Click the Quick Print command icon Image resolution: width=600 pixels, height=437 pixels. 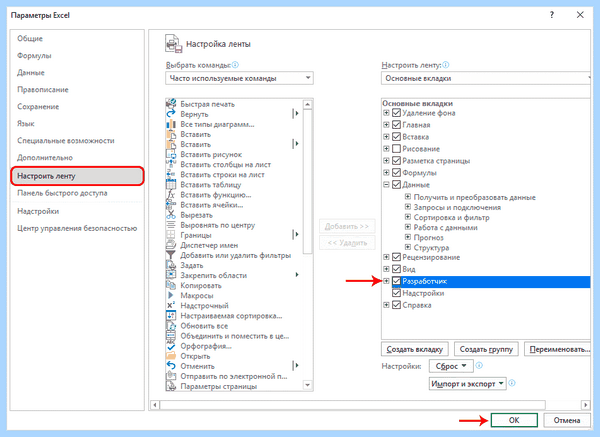tap(171, 104)
